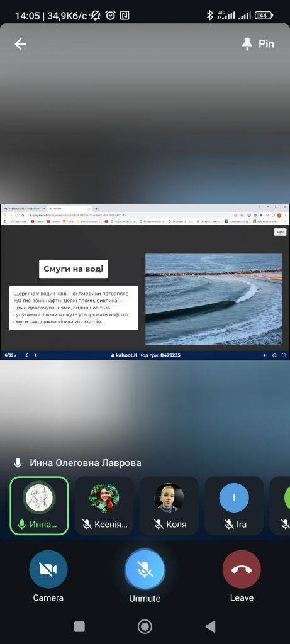
Task: Select Ксенія participant tile
Action: pos(104,506)
